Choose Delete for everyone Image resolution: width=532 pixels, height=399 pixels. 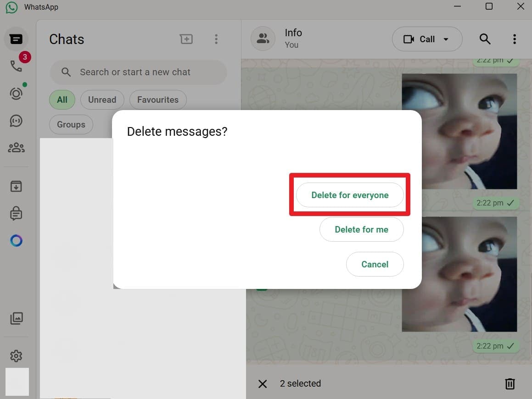pyautogui.click(x=350, y=195)
